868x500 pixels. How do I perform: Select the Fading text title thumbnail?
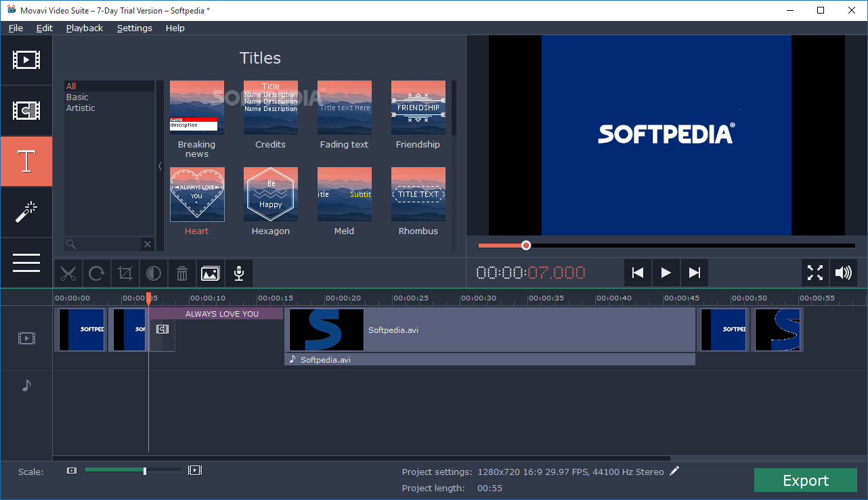tap(345, 108)
